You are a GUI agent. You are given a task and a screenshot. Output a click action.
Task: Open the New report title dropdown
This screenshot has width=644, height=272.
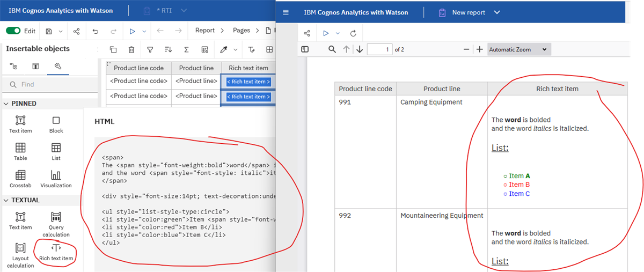coord(496,12)
